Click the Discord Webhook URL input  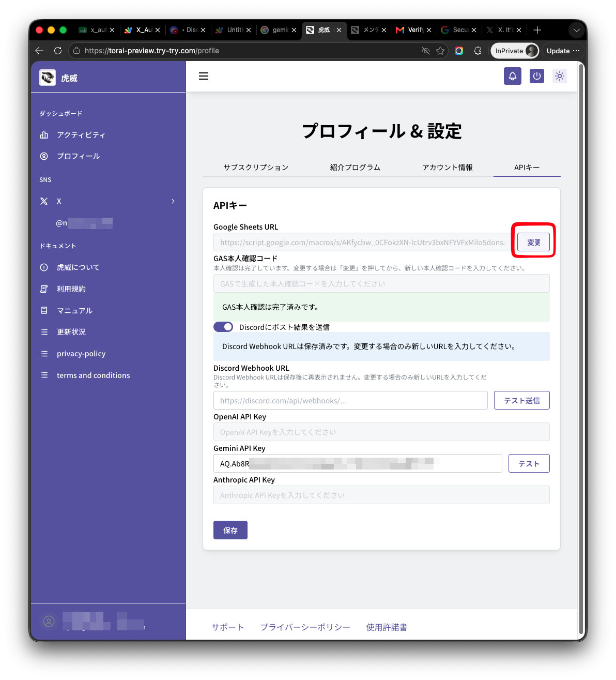pyautogui.click(x=350, y=400)
